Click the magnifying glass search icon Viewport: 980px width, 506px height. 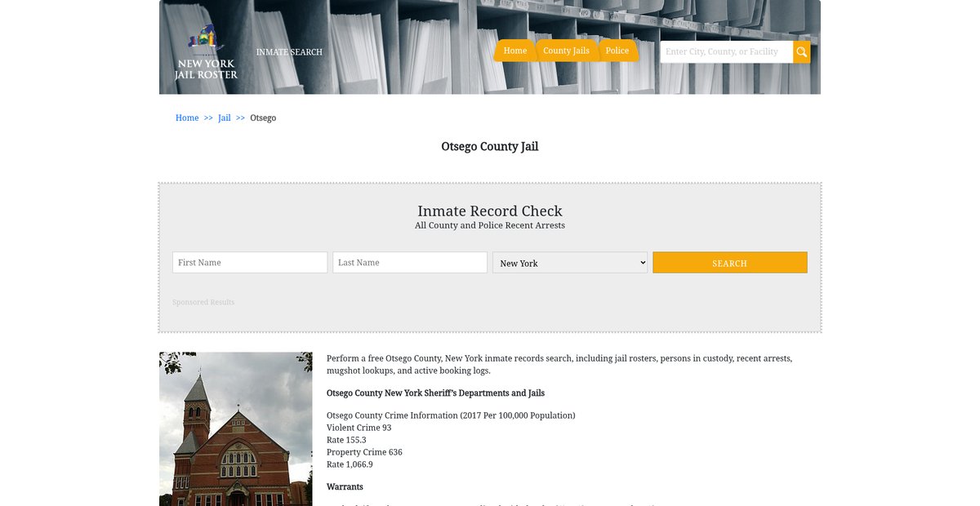pos(802,52)
